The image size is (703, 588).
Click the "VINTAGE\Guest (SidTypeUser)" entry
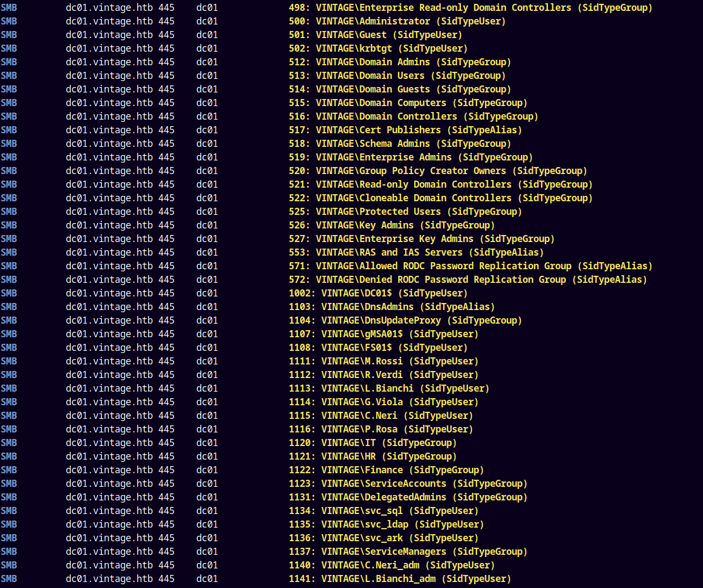pos(389,35)
